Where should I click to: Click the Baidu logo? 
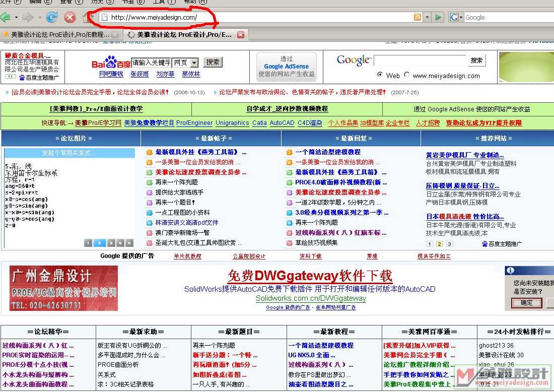(111, 62)
